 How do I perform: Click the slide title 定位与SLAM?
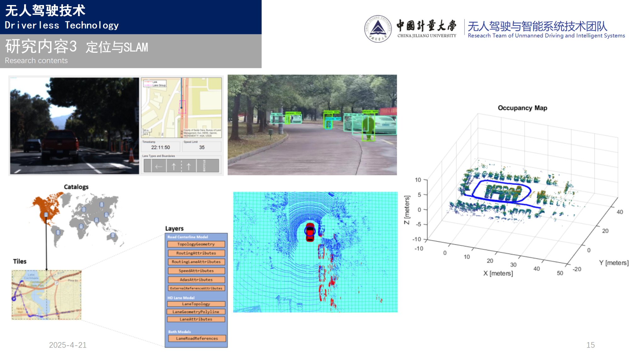point(117,47)
